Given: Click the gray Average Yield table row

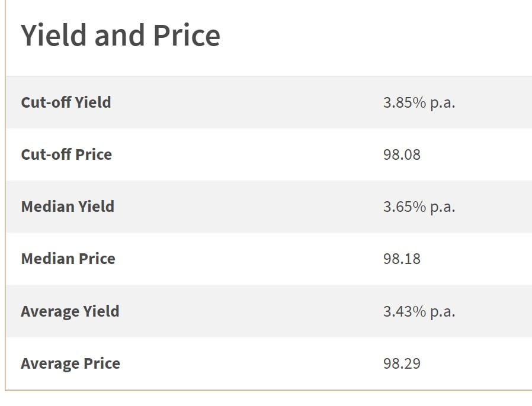Looking at the screenshot, I should click(269, 311).
